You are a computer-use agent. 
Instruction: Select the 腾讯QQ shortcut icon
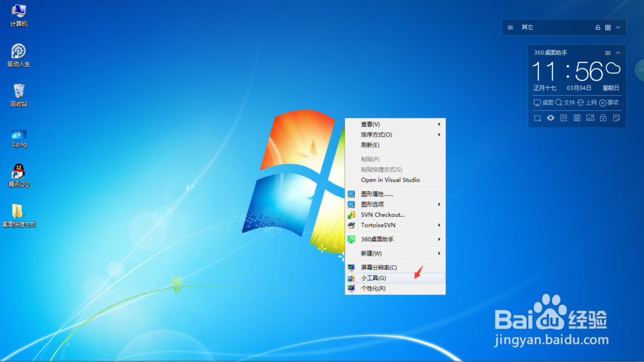pyautogui.click(x=19, y=175)
